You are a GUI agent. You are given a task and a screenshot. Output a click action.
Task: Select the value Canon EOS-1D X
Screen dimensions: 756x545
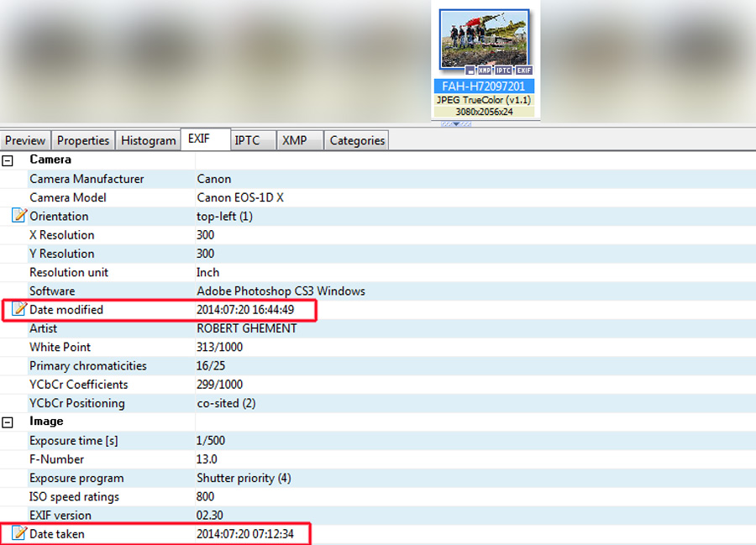click(x=240, y=197)
